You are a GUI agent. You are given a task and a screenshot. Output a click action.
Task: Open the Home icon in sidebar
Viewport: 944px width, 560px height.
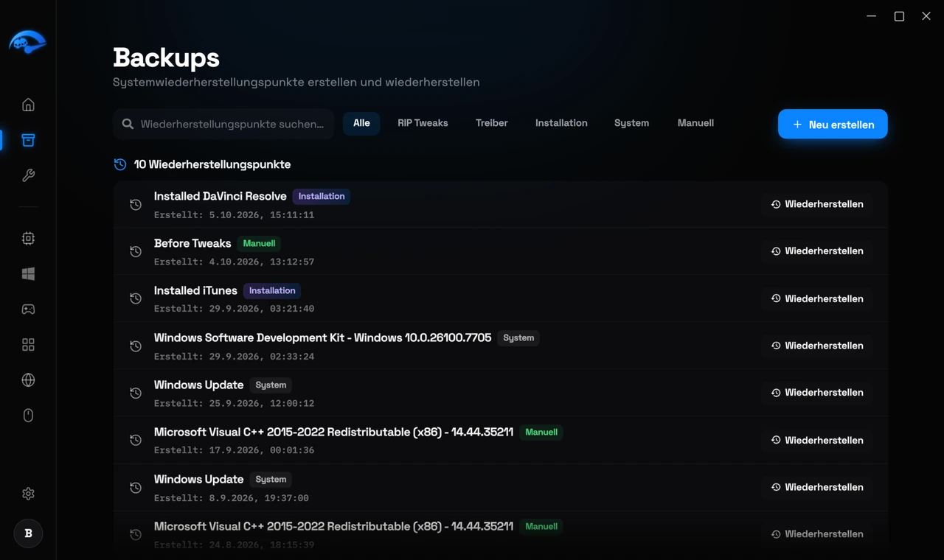click(28, 105)
